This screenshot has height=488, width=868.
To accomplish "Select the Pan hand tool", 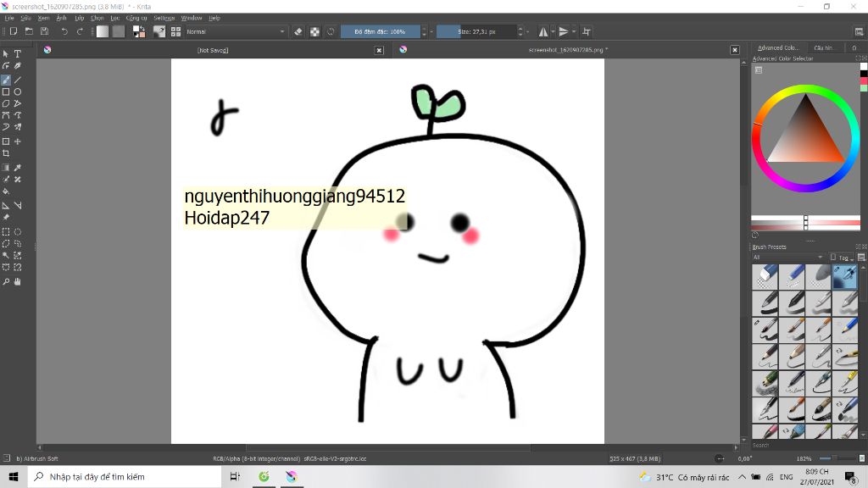I will 18,281.
